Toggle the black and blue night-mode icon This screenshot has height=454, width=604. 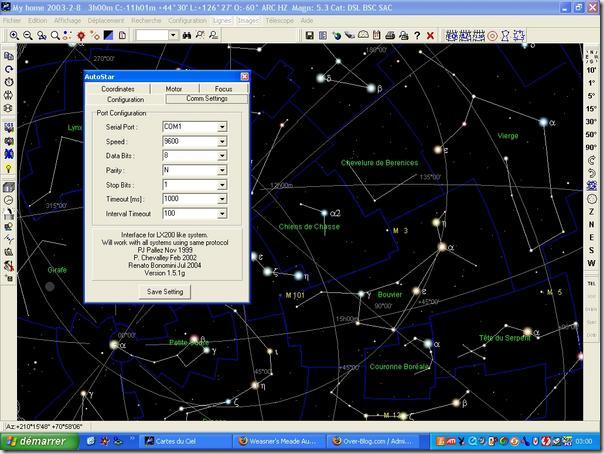point(109,35)
